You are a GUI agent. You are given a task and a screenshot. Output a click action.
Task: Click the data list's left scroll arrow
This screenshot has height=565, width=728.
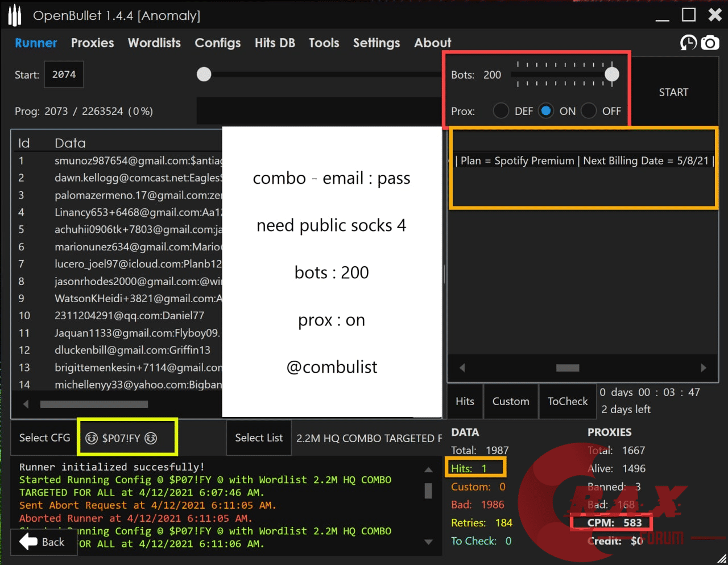pyautogui.click(x=26, y=404)
